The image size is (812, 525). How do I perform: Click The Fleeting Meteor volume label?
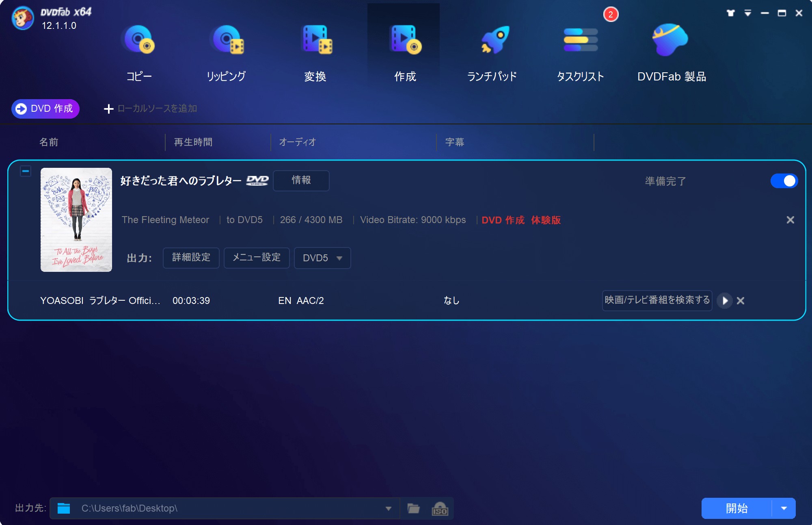pos(165,220)
